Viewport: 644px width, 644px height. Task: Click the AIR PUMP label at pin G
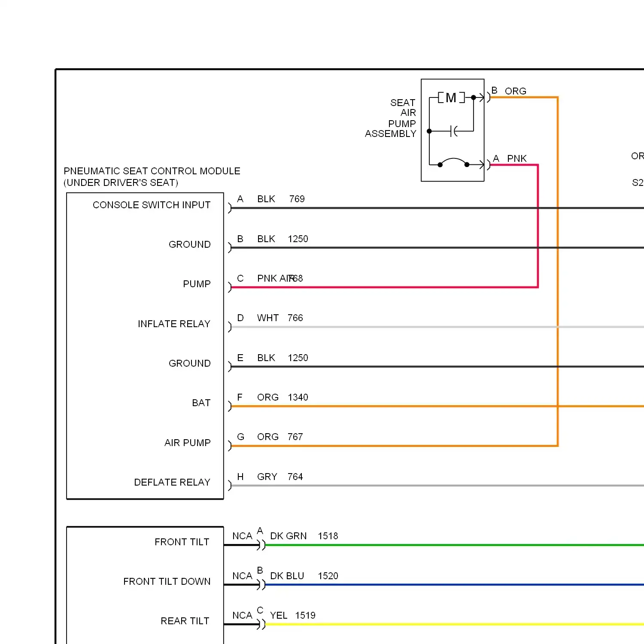(188, 443)
